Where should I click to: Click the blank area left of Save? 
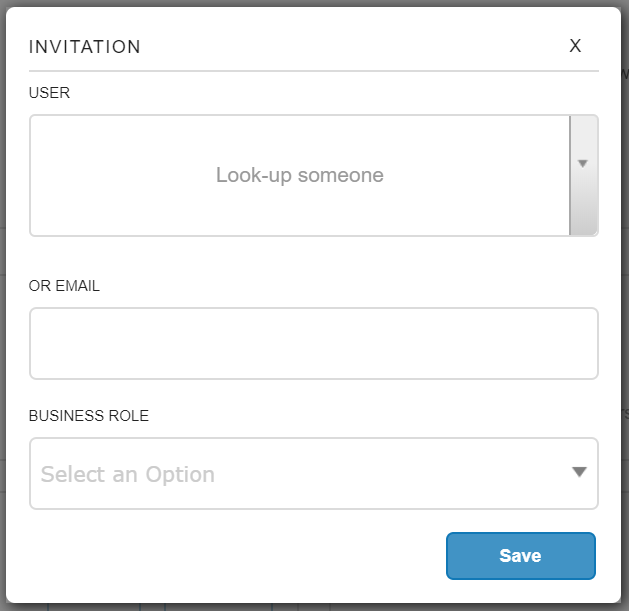pos(230,556)
